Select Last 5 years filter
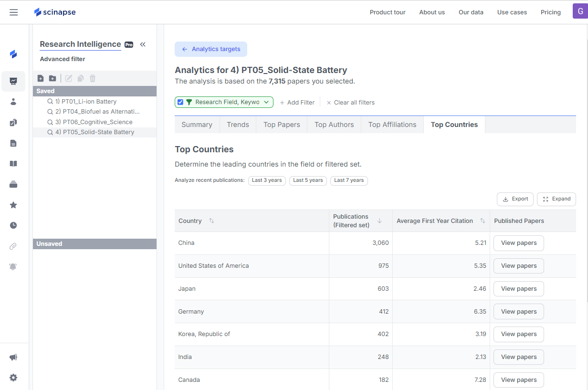 (308, 180)
